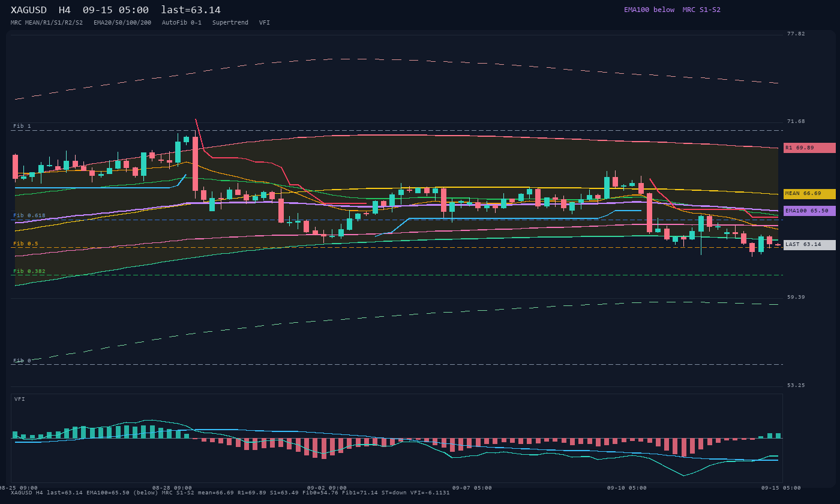
Task: Select "Supertrend" in the indicator legend
Action: [230, 23]
